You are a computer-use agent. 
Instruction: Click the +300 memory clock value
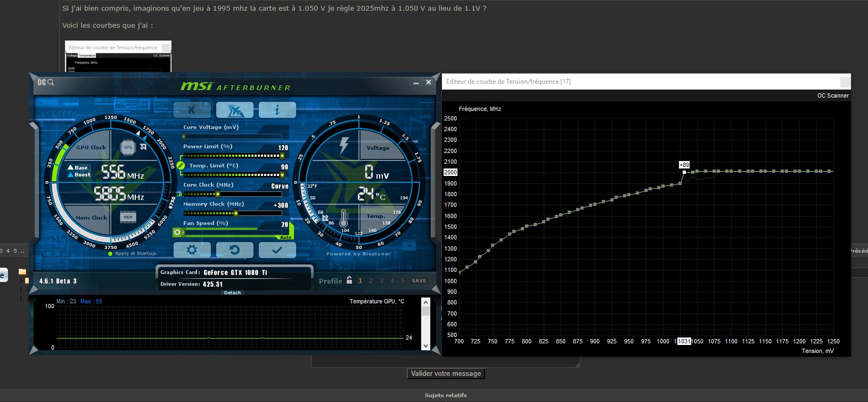(x=281, y=205)
